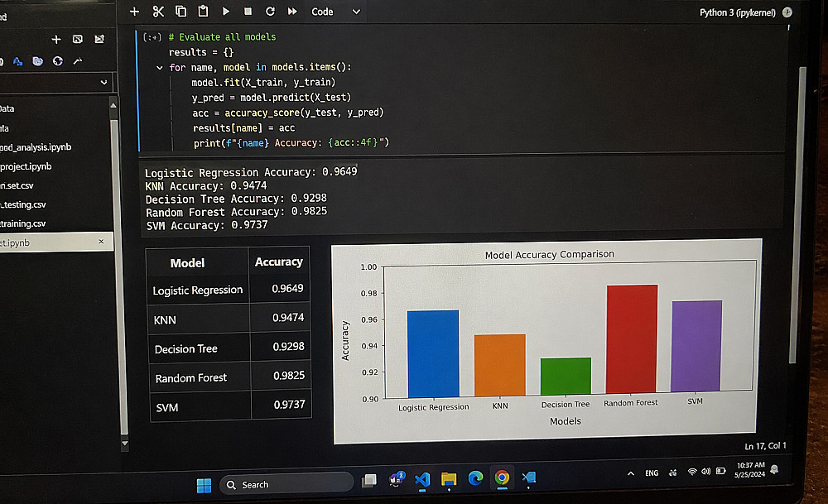Click the green Decision Tree bar

pos(566,376)
